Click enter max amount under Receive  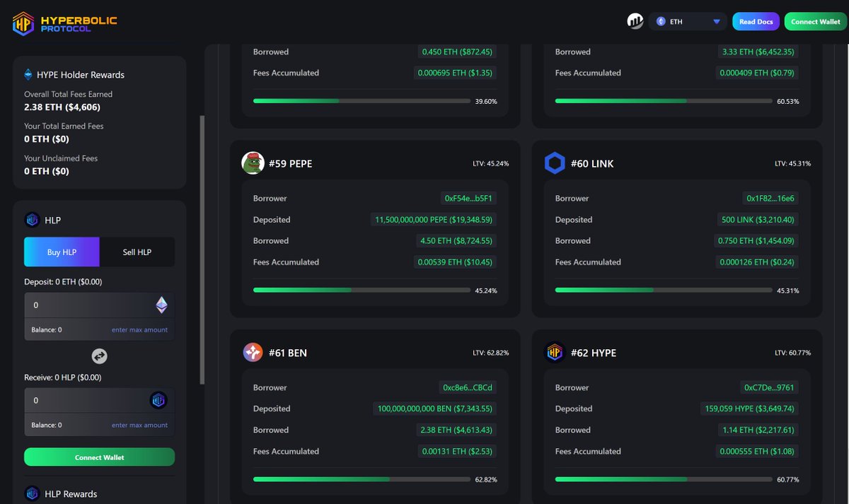pyautogui.click(x=139, y=425)
